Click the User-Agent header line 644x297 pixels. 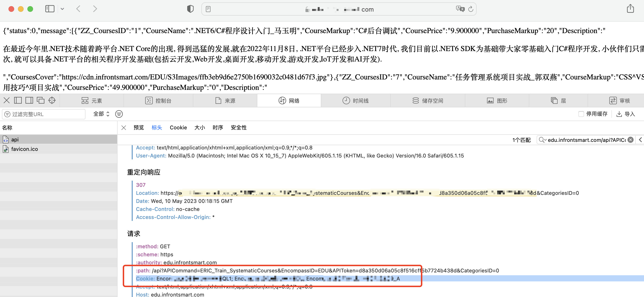pos(300,156)
